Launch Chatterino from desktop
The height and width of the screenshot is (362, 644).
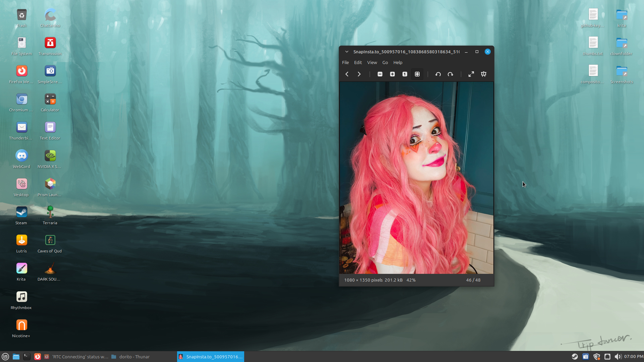pyautogui.click(x=50, y=18)
